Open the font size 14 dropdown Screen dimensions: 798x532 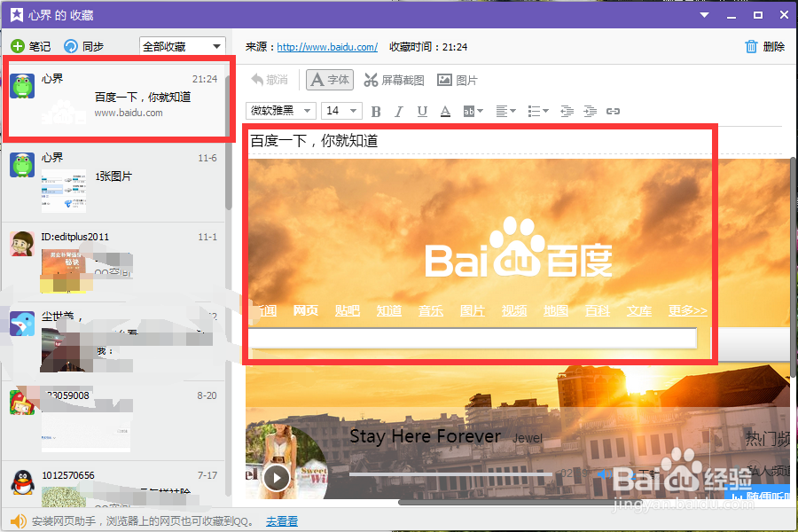pyautogui.click(x=342, y=111)
